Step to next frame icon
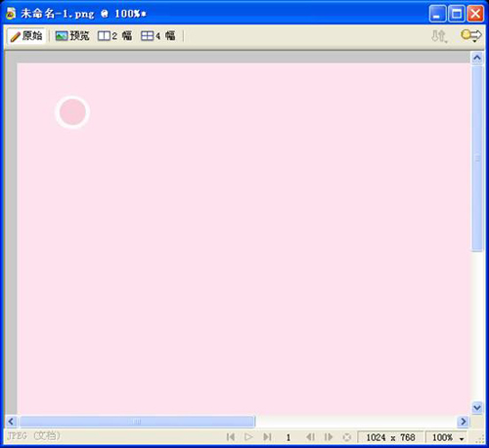489x448 pixels. pyautogui.click(x=329, y=436)
